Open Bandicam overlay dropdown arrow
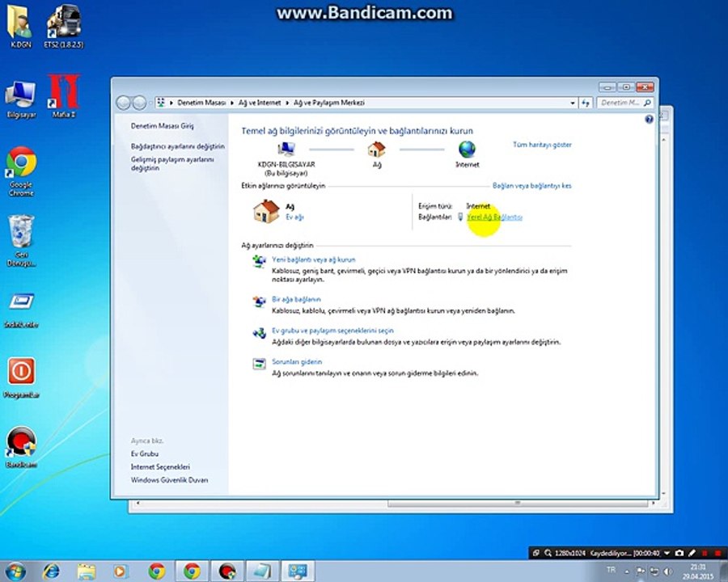Viewport: 728px width, 582px height. [x=667, y=553]
